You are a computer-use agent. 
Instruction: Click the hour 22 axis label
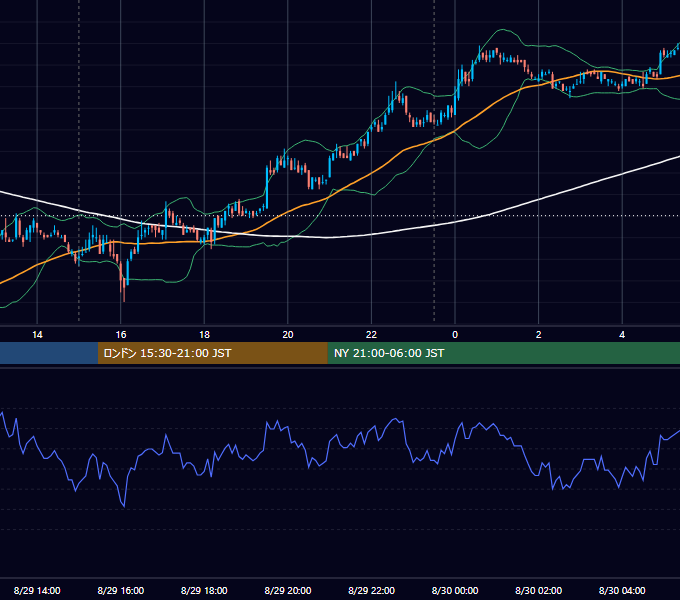click(371, 335)
